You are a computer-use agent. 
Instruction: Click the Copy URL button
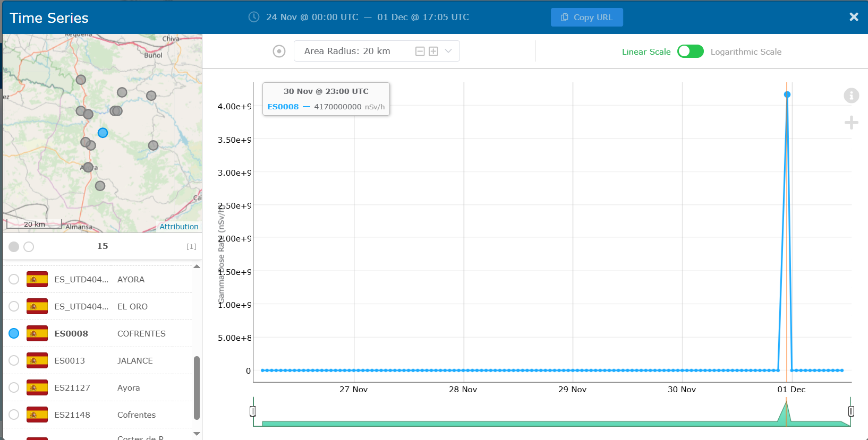586,17
